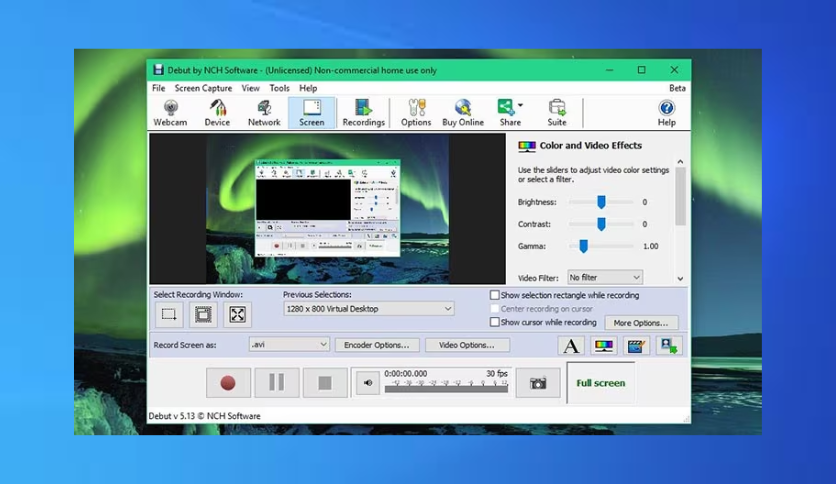
Task: Click the Debut v 5.13 status text
Action: 204,416
